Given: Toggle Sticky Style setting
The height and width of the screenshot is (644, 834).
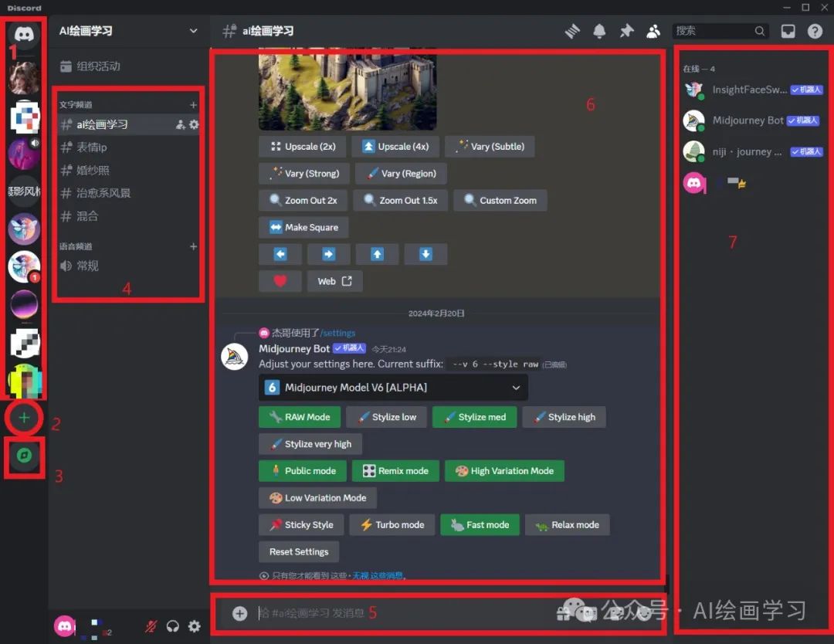Looking at the screenshot, I should point(301,525).
